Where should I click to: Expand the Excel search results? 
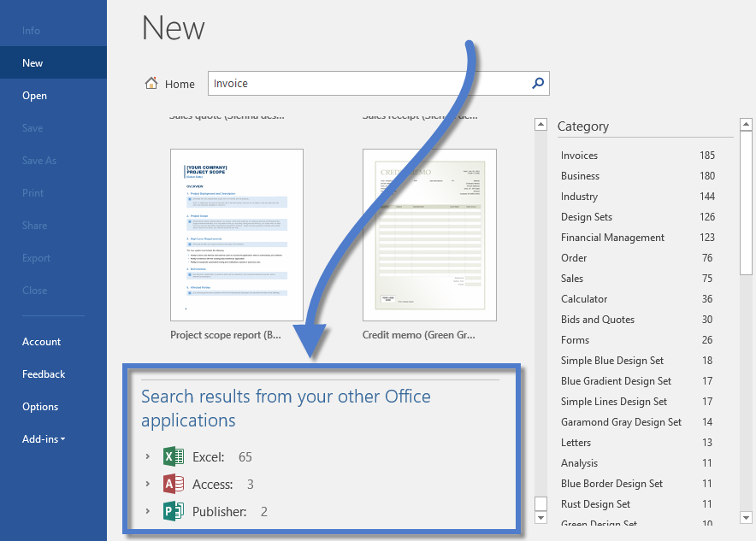(148, 457)
